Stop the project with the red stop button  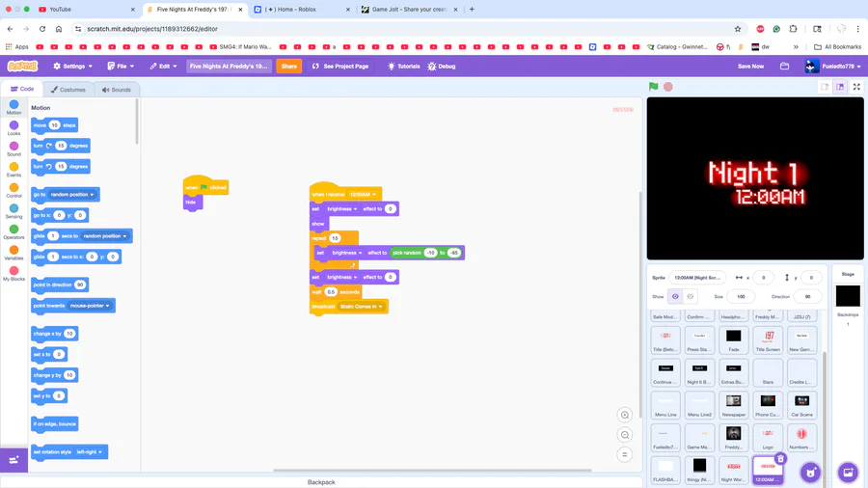(668, 86)
